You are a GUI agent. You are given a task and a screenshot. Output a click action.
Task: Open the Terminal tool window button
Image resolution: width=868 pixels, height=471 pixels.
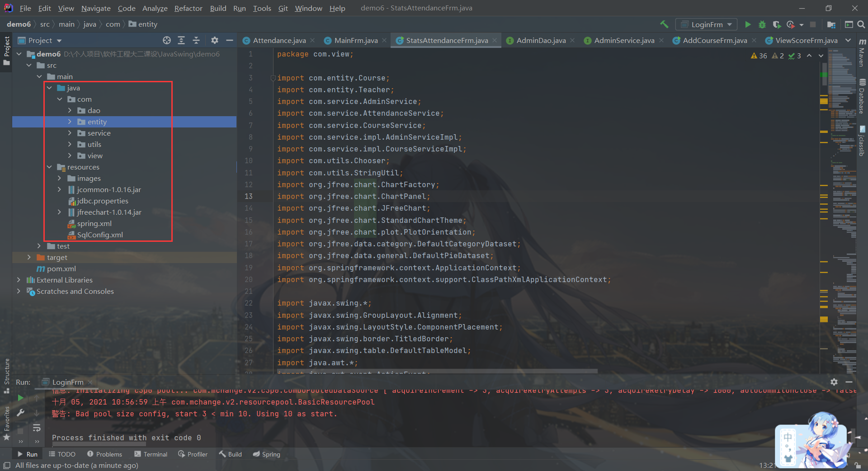[x=151, y=454]
